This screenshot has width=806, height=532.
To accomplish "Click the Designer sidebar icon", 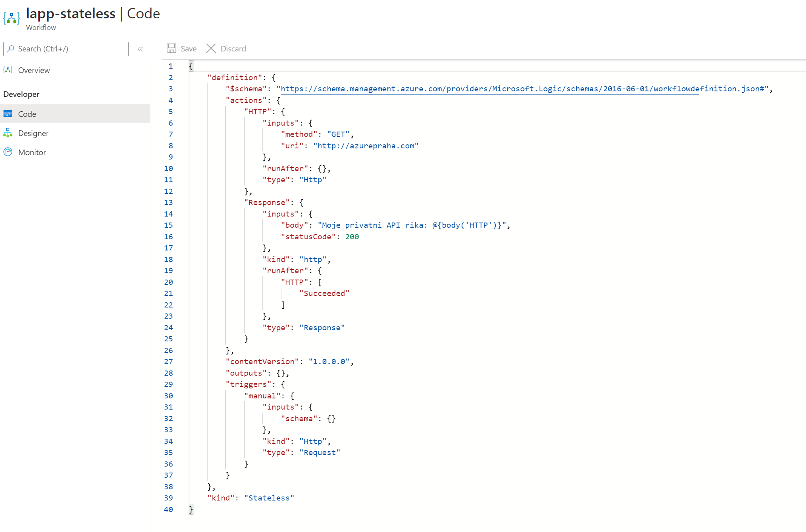I will [x=8, y=133].
